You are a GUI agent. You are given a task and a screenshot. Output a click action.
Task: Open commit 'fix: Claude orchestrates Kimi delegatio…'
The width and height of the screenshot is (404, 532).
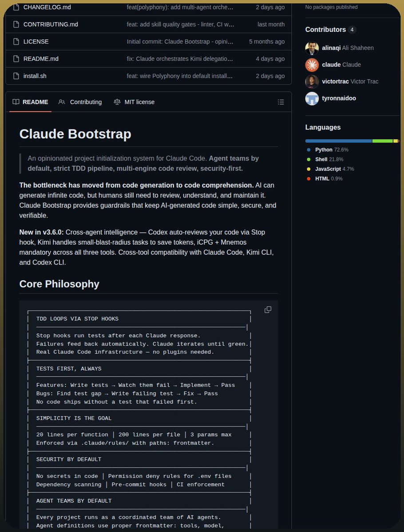(x=180, y=59)
